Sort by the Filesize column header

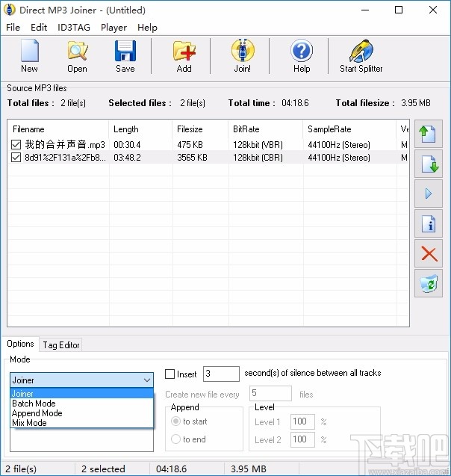[x=200, y=129]
